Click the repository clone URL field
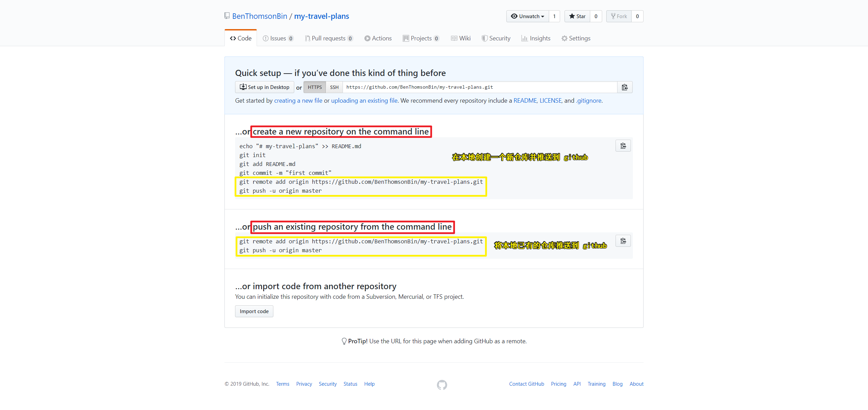868x410 pixels. point(480,87)
